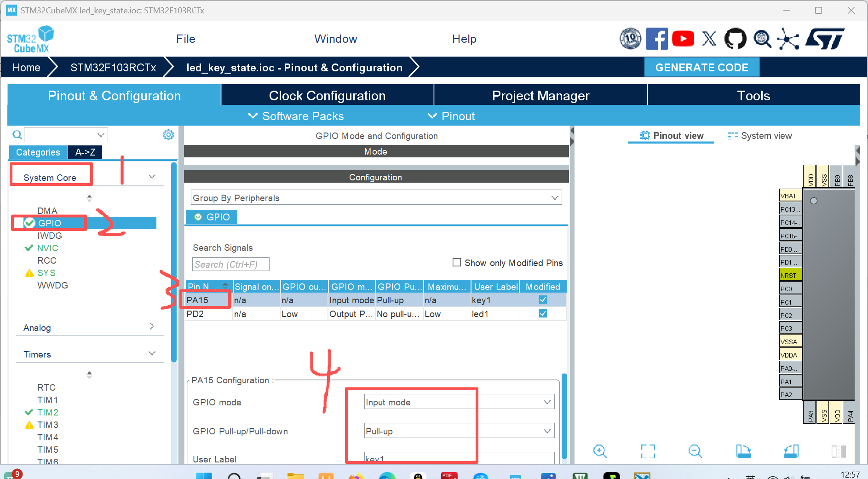Click the ST community network star icon
The image size is (868, 479).
point(788,39)
